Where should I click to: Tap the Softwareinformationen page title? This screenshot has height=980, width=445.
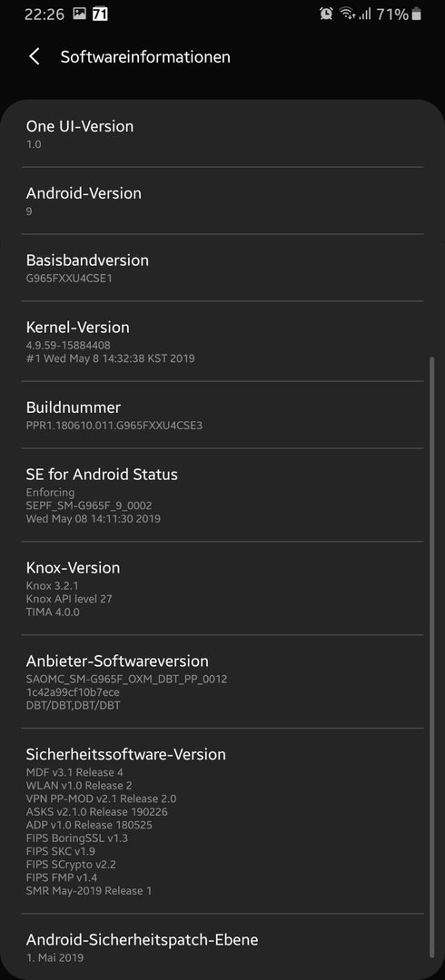point(145,57)
